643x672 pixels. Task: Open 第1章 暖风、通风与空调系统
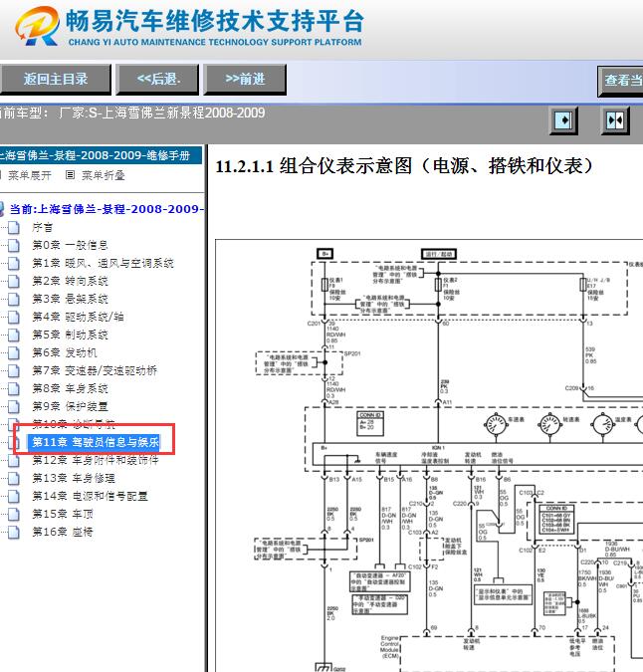(103, 263)
